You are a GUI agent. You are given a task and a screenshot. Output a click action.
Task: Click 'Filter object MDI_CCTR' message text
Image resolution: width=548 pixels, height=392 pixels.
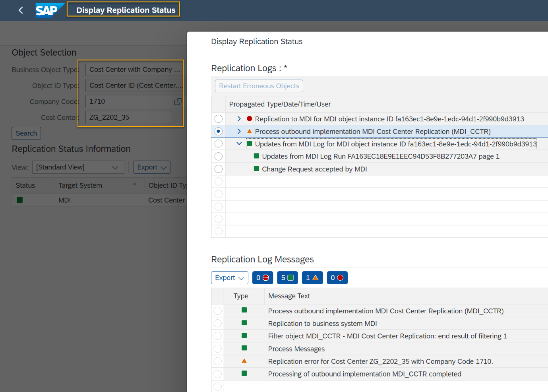(387, 336)
